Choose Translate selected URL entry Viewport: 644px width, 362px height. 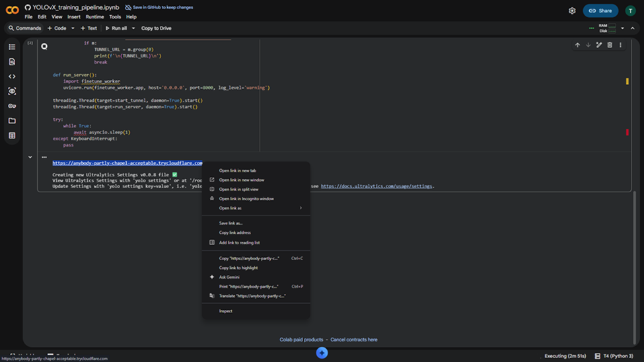coord(256,296)
